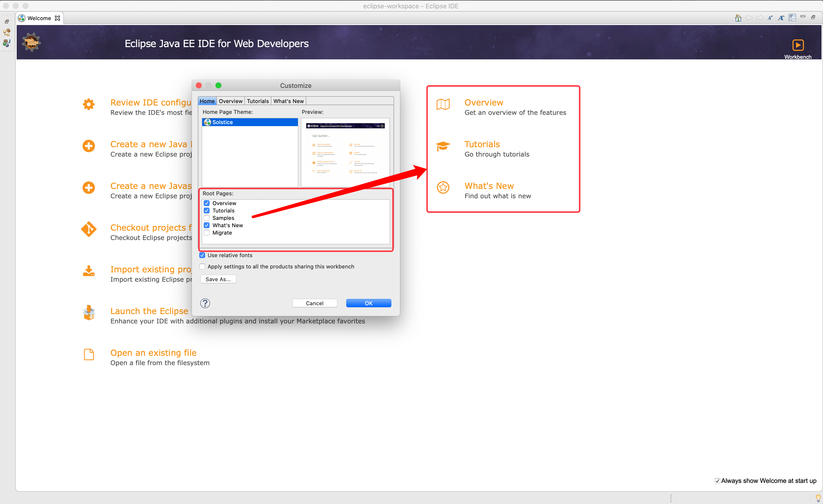Click the Overview map icon
The height and width of the screenshot is (504, 823).
(x=443, y=105)
